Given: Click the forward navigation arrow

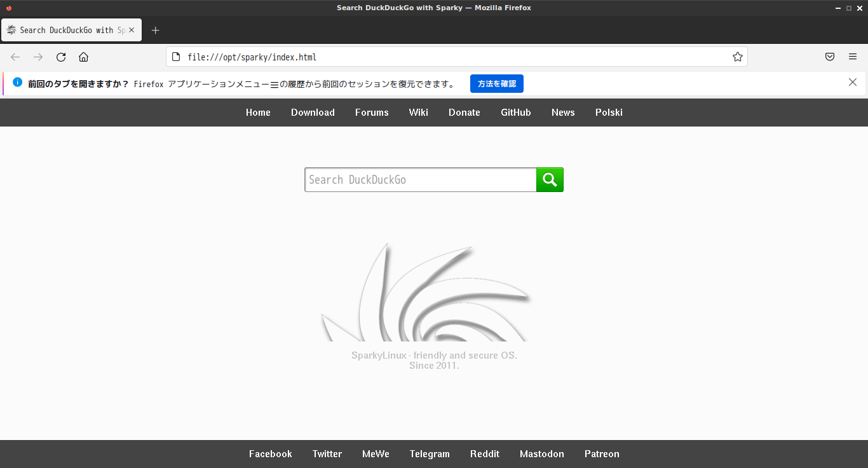Looking at the screenshot, I should tap(38, 57).
